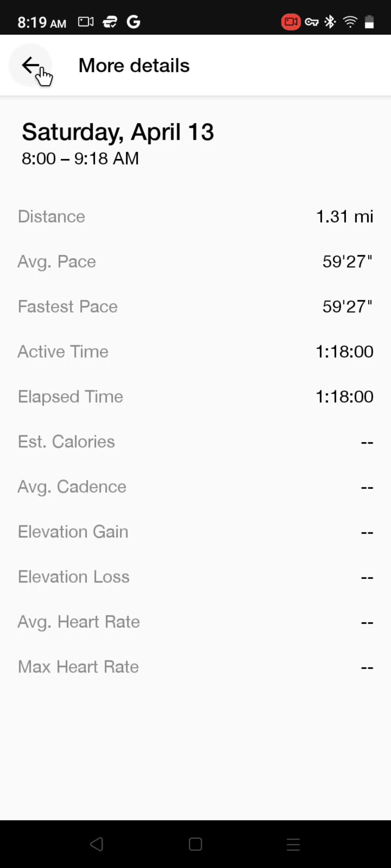Tap the Max Heart Rate label

79,667
